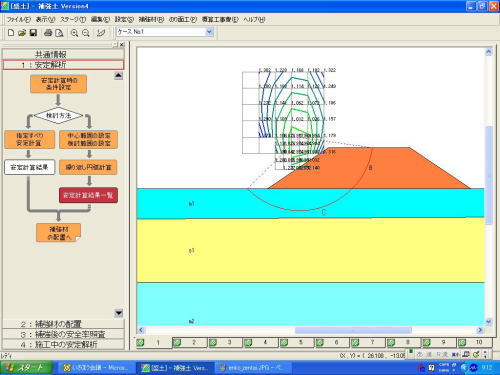Expand section 2 補強材の配置
This screenshot has width=500, height=375.
(x=63, y=324)
